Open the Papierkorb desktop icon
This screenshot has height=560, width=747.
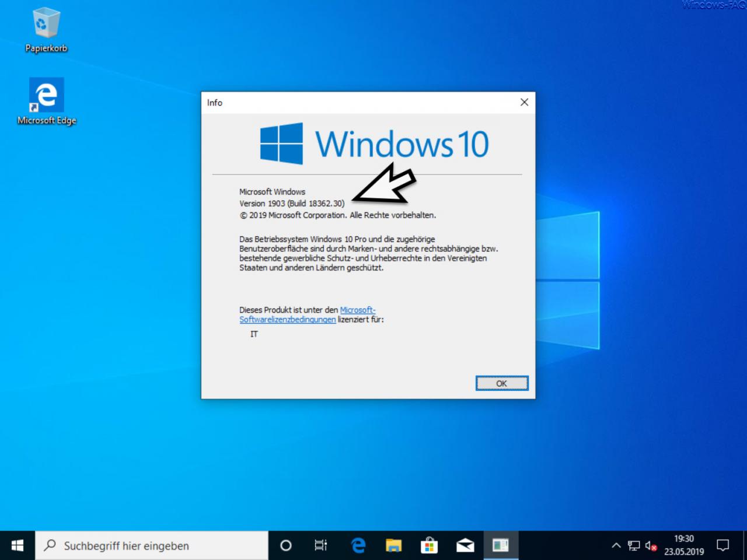click(x=46, y=30)
